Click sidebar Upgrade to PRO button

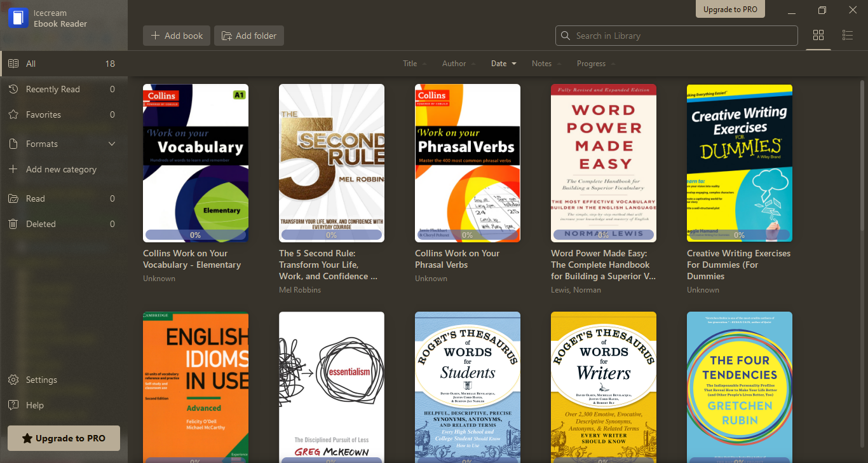coord(64,438)
